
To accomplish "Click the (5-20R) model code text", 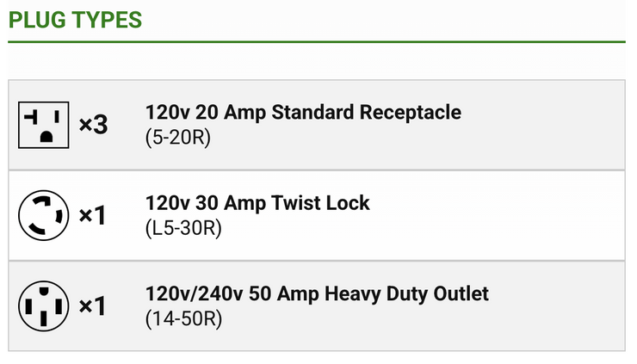I will (x=178, y=138).
